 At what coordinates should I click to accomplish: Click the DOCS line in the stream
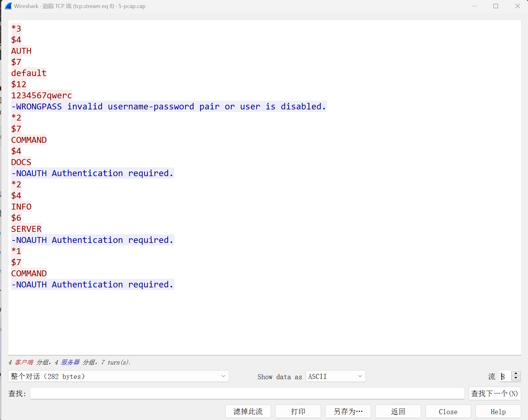click(x=21, y=162)
